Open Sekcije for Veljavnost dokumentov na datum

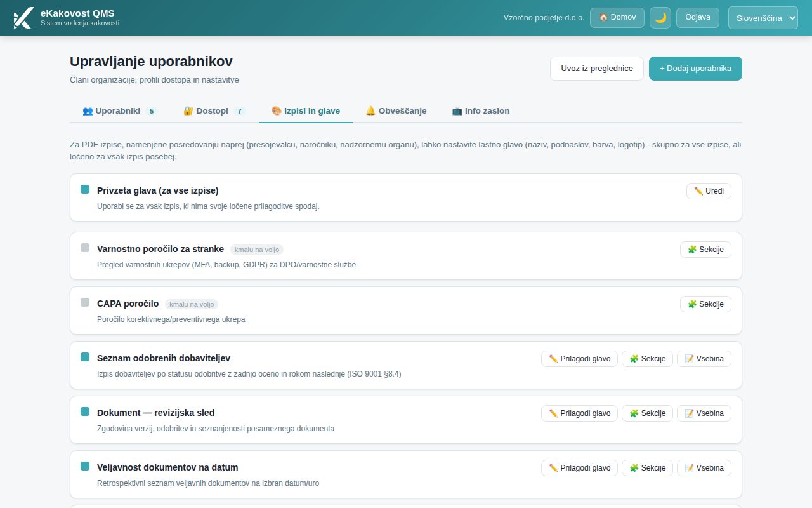coord(647,468)
